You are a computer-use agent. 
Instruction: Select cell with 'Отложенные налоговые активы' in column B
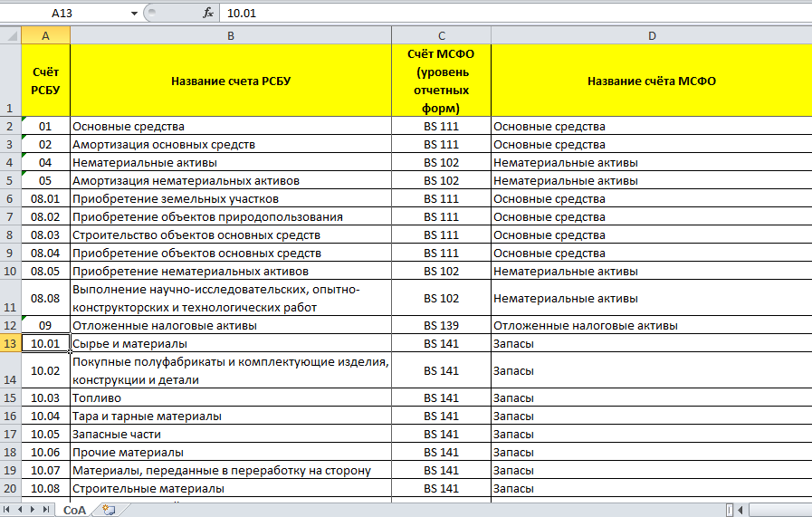(x=230, y=325)
